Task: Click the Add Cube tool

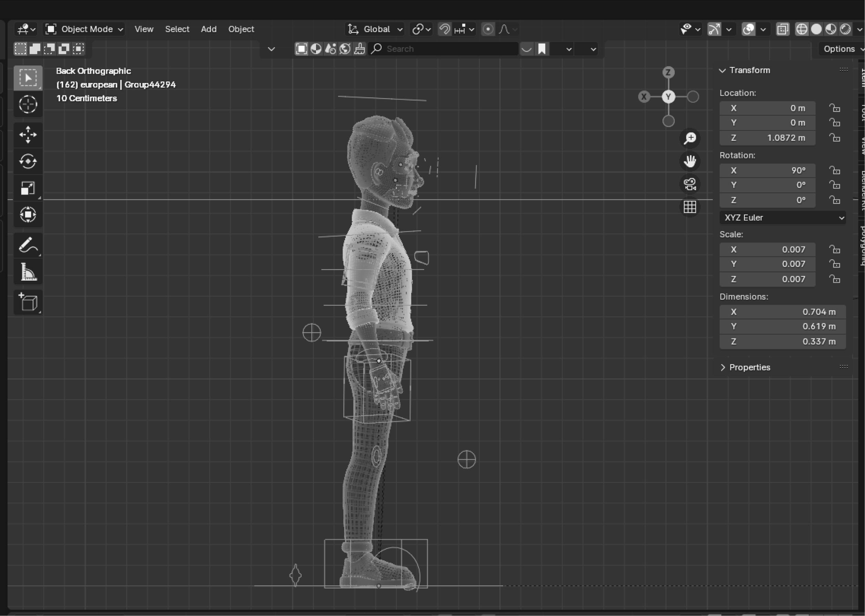Action: tap(28, 302)
